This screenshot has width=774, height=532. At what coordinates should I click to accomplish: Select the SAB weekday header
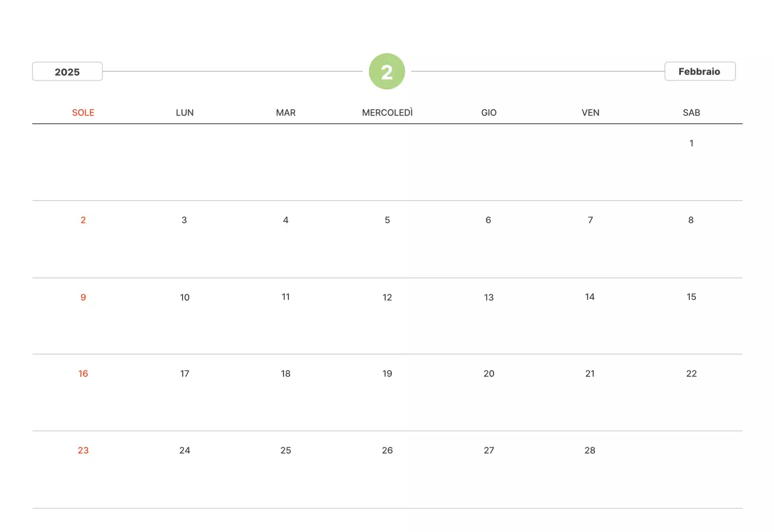pos(691,112)
